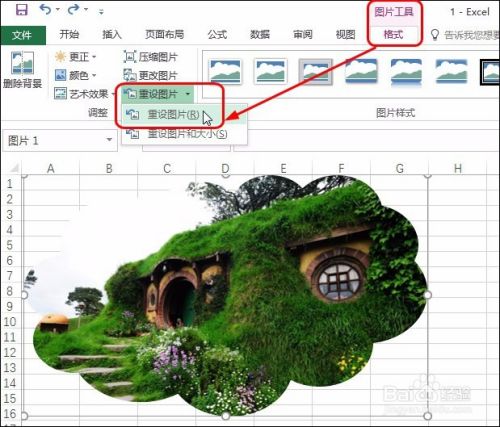Click the 更改图片 button
This screenshot has width=500, height=427.
point(150,75)
